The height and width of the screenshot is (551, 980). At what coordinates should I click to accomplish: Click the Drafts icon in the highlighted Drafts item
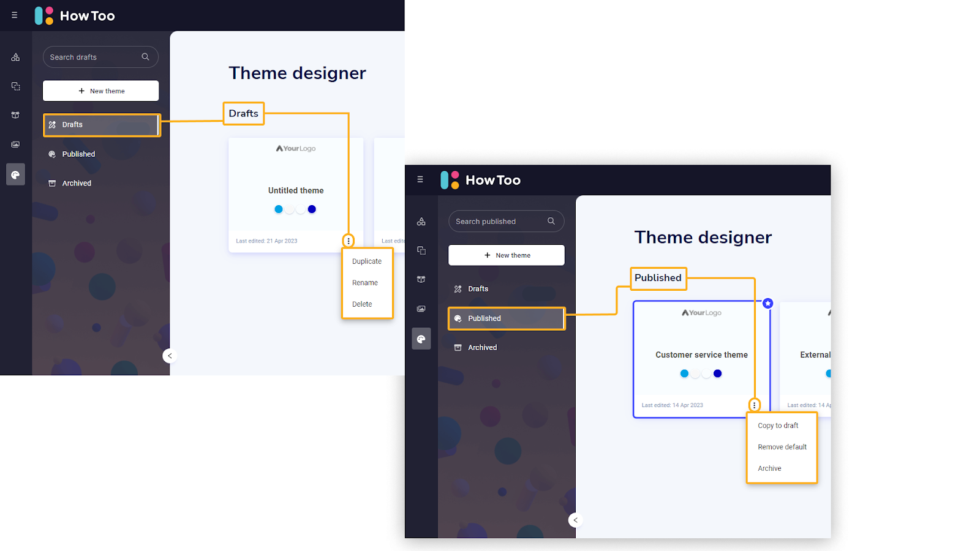[x=53, y=125]
